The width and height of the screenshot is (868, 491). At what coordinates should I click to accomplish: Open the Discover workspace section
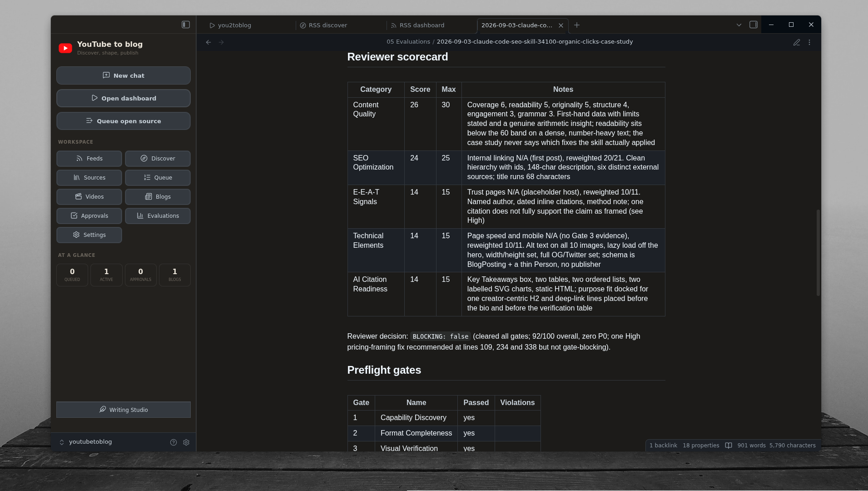coord(158,159)
